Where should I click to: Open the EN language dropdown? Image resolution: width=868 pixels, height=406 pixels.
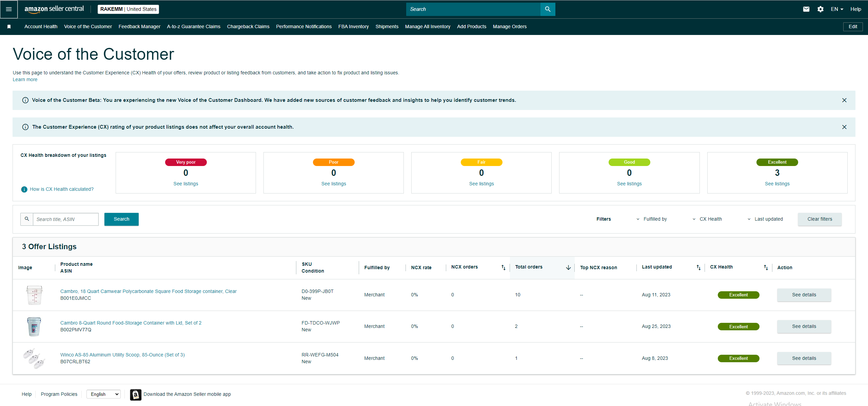click(x=837, y=9)
